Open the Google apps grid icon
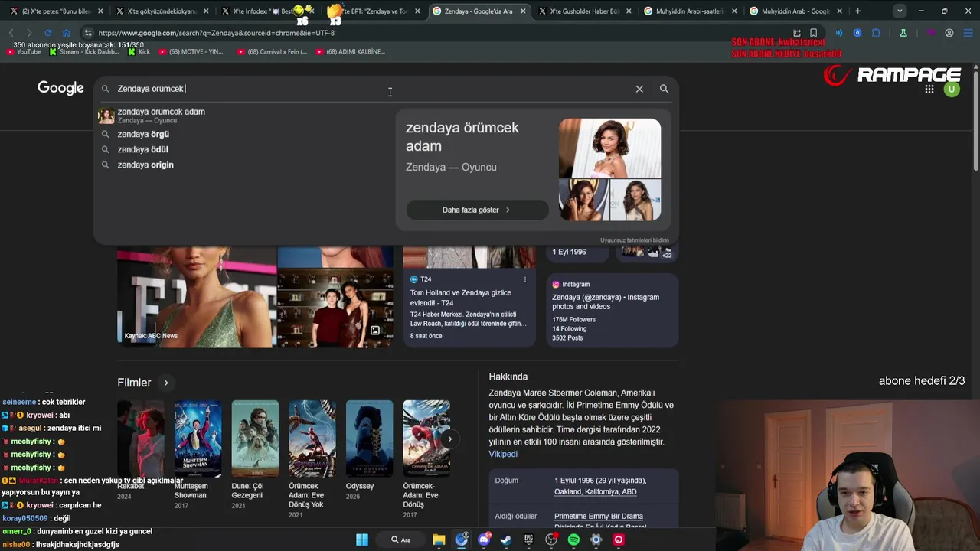 tap(929, 89)
